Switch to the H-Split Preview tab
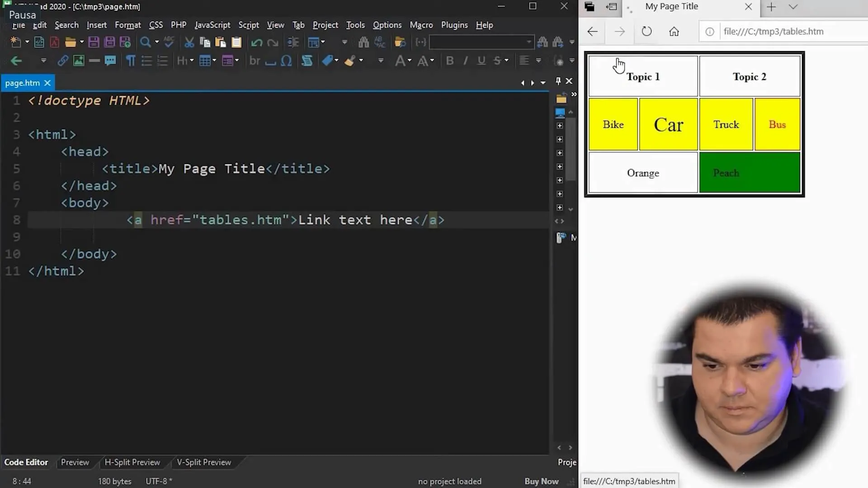This screenshot has height=488, width=868. pyautogui.click(x=132, y=462)
